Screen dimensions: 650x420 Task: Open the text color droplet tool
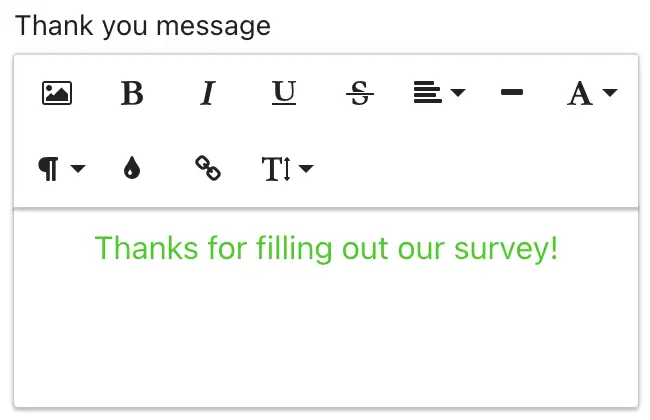pos(132,168)
